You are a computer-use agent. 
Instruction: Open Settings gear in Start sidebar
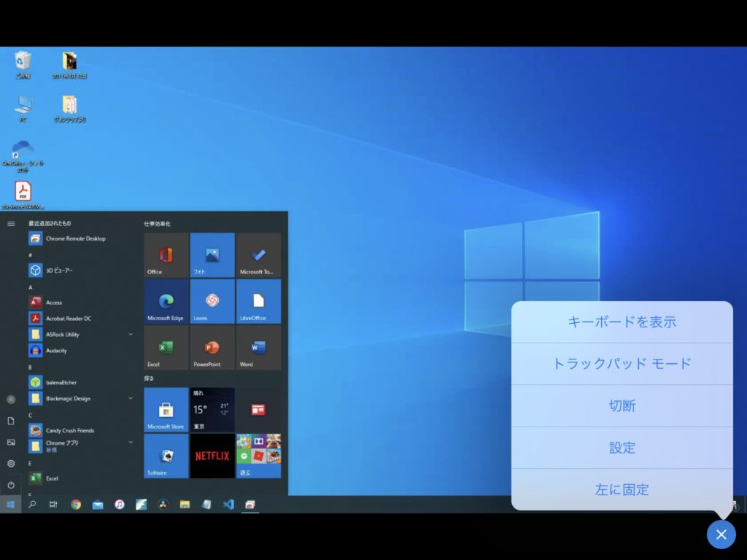pos(11,463)
